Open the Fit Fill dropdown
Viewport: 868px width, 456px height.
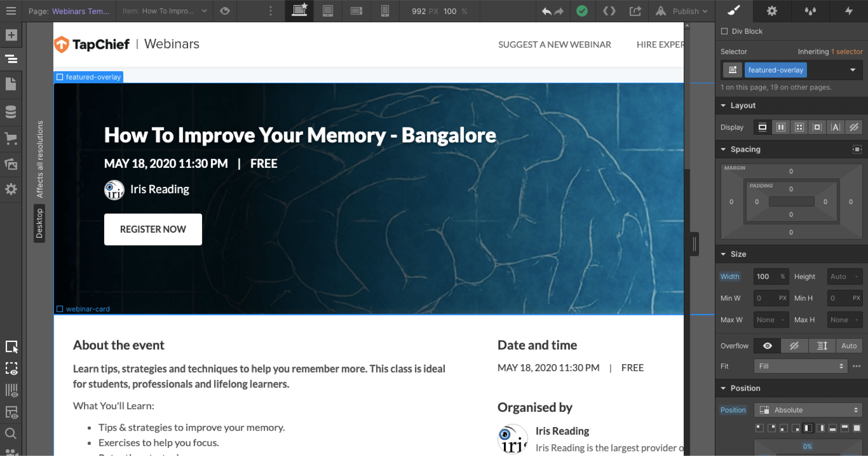coord(801,366)
